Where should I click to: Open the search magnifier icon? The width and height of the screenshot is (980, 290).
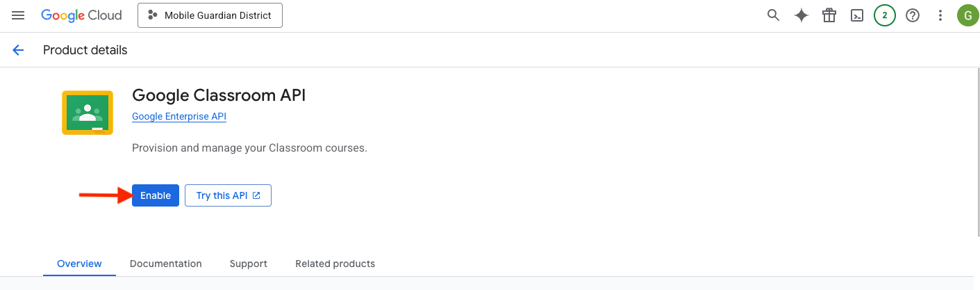click(773, 15)
